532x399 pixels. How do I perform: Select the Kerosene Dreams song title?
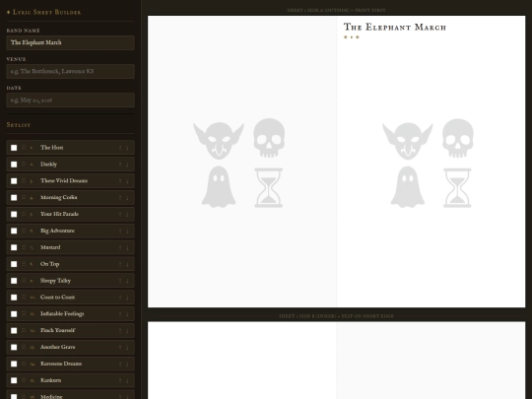tap(61, 364)
